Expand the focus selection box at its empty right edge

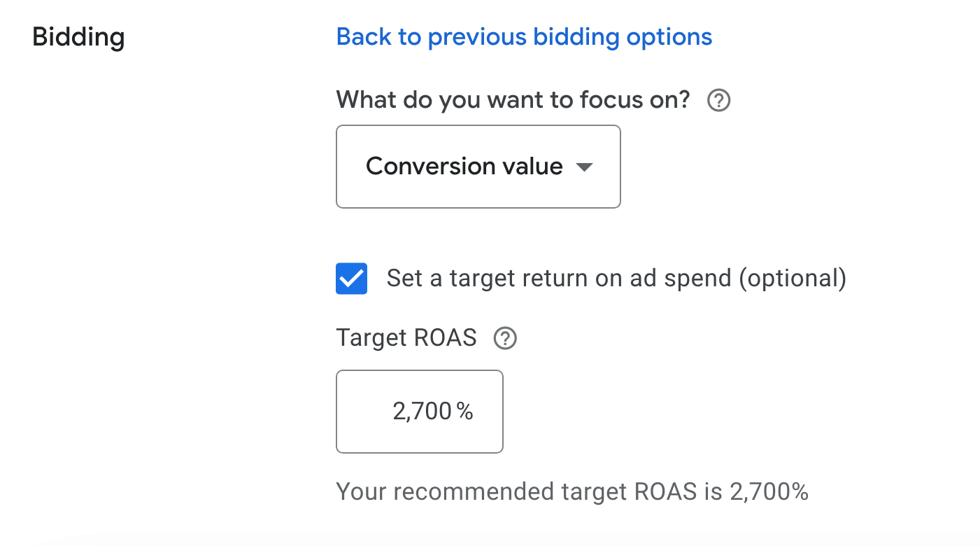pos(607,167)
